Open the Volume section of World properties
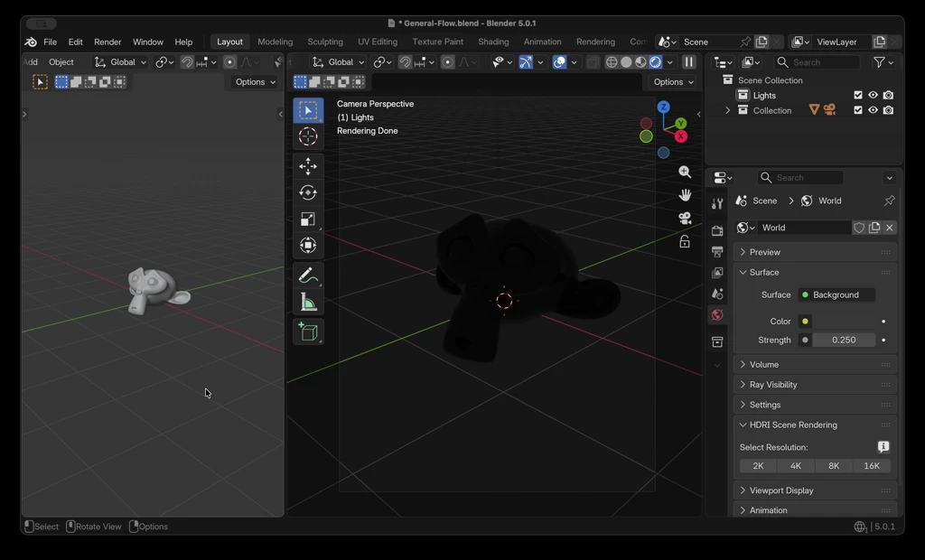 pos(763,364)
